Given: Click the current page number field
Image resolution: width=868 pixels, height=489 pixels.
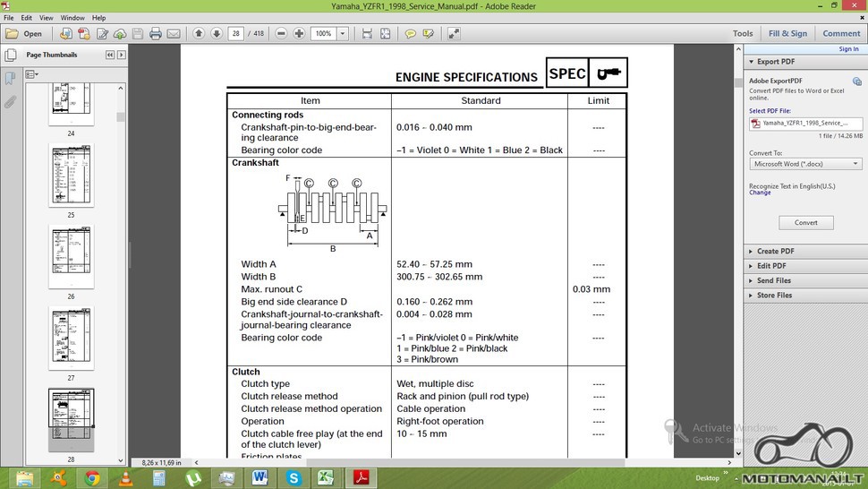Looking at the screenshot, I should 236,34.
